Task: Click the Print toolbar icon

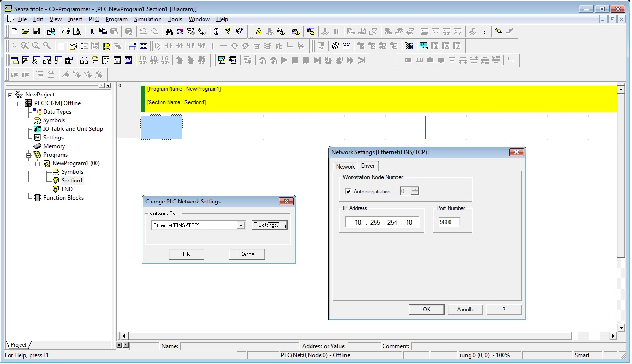Action: 65,32
